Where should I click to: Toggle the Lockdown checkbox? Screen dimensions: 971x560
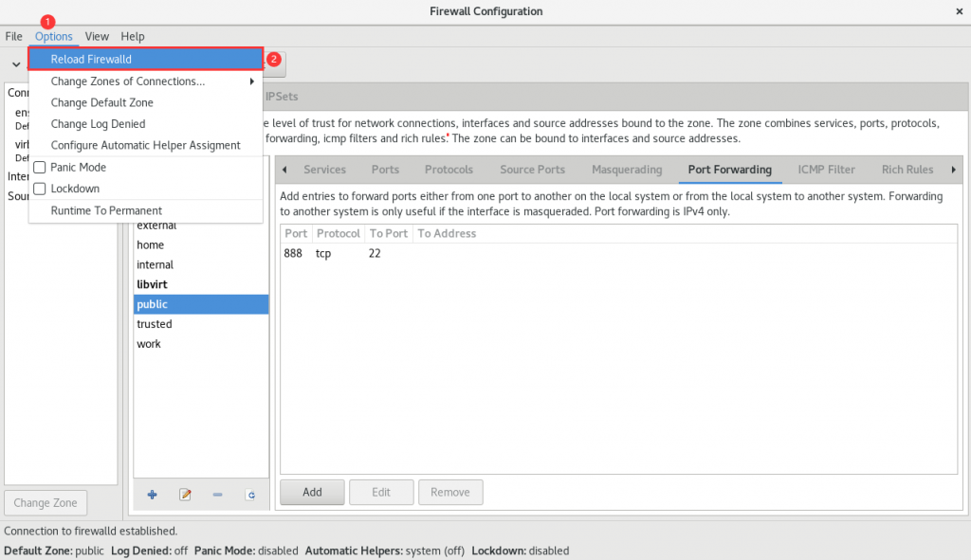(40, 189)
